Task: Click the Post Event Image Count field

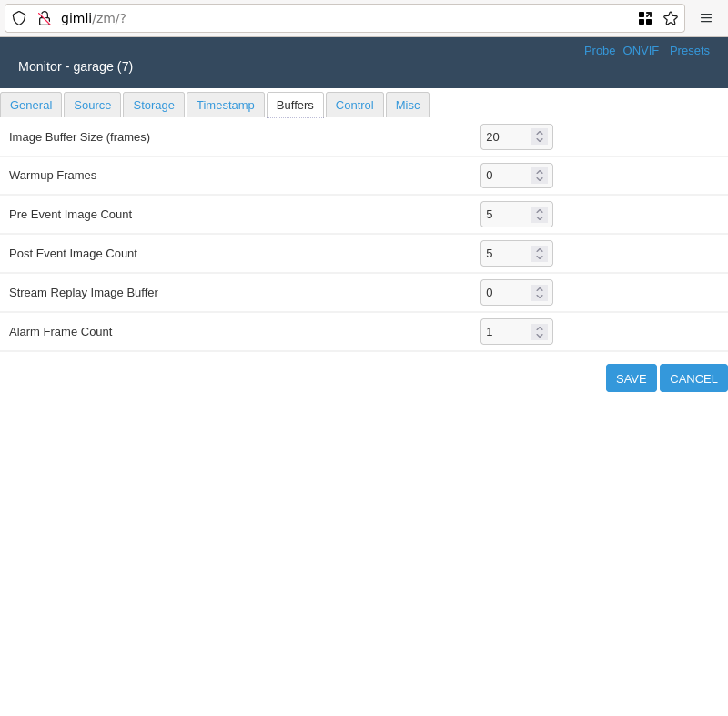Action: [x=516, y=253]
